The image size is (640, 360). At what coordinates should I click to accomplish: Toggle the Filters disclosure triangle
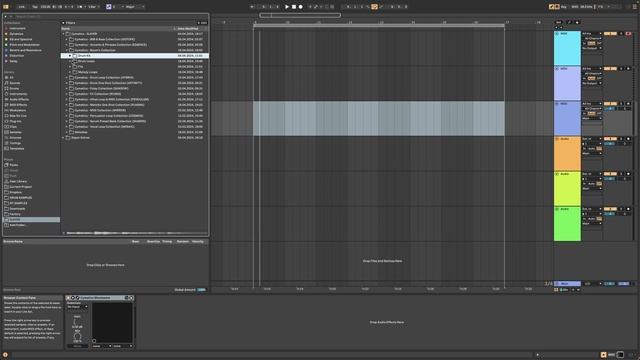coord(63,23)
